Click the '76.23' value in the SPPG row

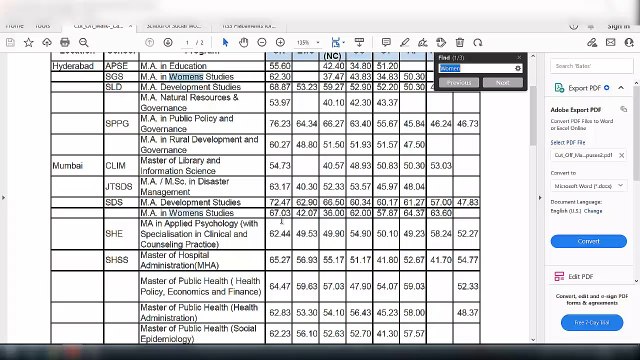coord(280,124)
